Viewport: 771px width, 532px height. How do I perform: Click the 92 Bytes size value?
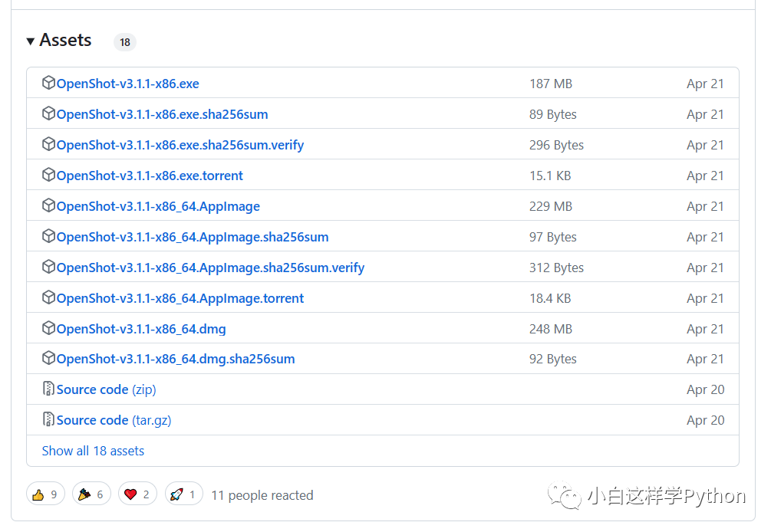coord(552,359)
